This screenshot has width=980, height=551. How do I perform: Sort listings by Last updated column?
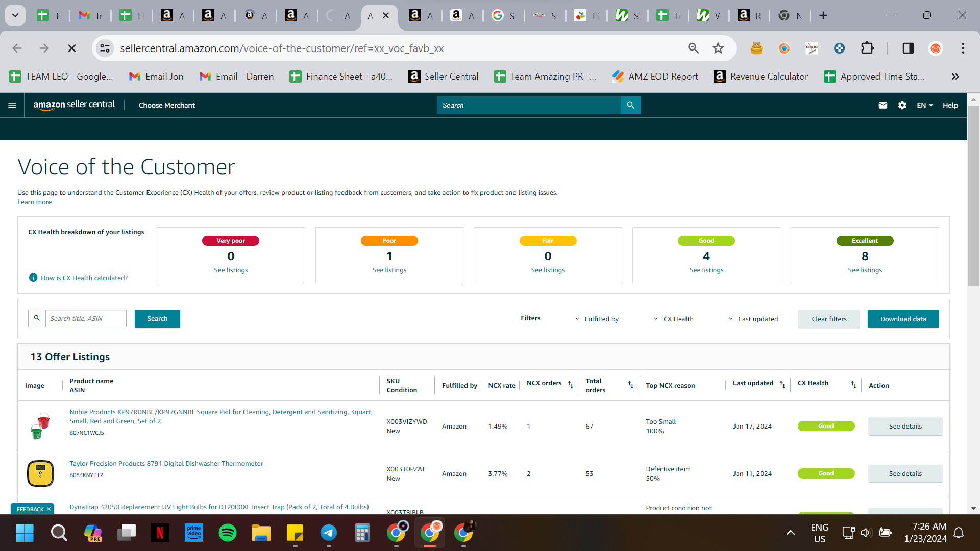point(782,384)
